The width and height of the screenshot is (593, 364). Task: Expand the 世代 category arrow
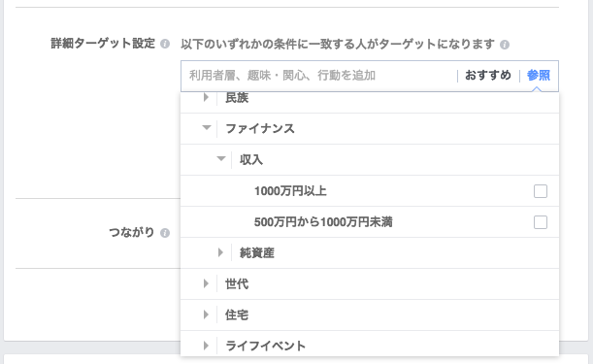click(206, 283)
